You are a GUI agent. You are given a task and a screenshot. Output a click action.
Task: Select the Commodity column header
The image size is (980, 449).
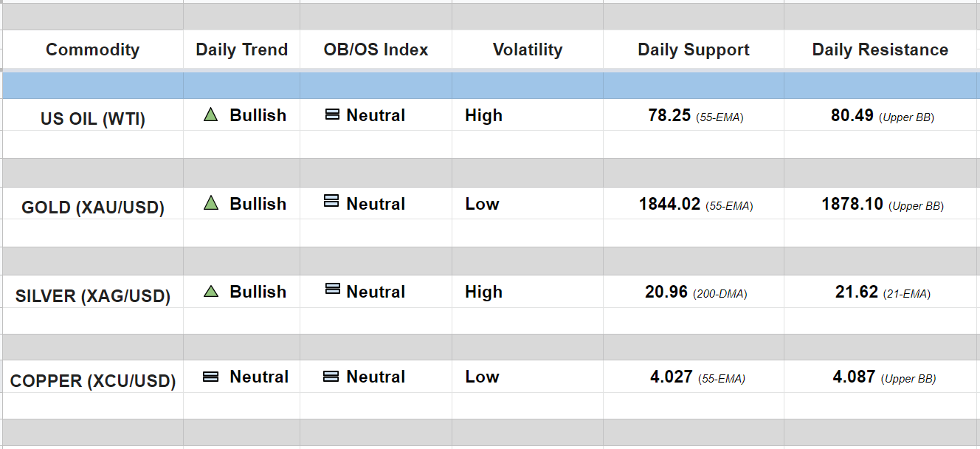(x=92, y=50)
